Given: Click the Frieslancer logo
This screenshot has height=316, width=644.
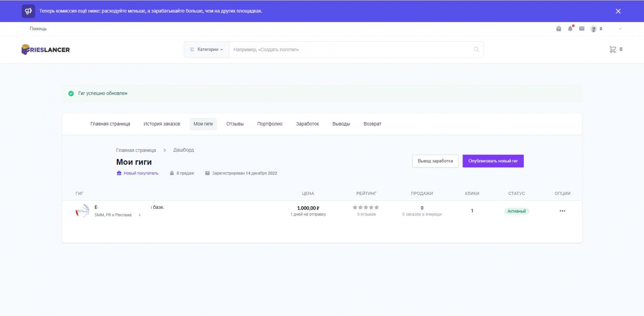Looking at the screenshot, I should tap(46, 50).
